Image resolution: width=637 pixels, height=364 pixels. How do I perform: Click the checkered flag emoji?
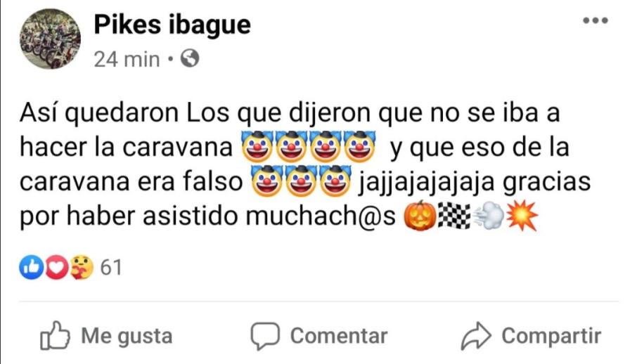pyautogui.click(x=454, y=216)
